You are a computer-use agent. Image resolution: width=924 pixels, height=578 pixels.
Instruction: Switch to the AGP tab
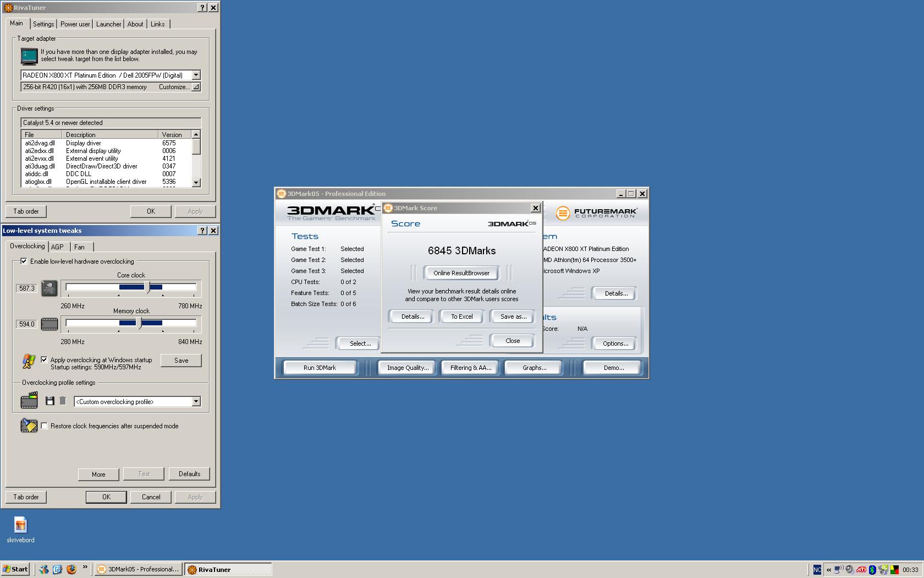(57, 247)
